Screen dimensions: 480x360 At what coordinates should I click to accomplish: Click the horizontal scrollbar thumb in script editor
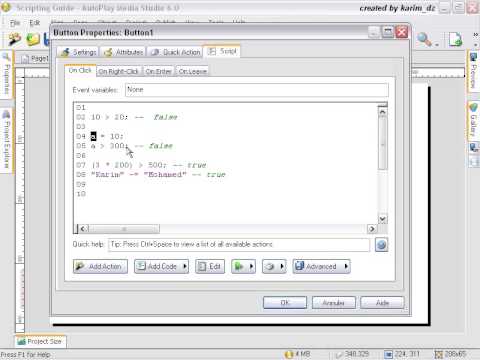pyautogui.click(x=124, y=229)
